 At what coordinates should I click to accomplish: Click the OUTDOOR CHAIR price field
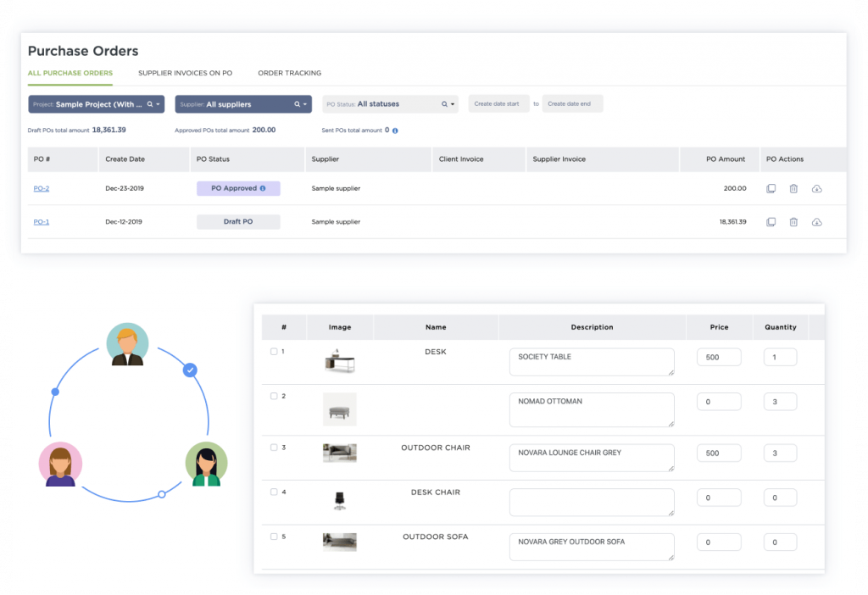click(719, 453)
